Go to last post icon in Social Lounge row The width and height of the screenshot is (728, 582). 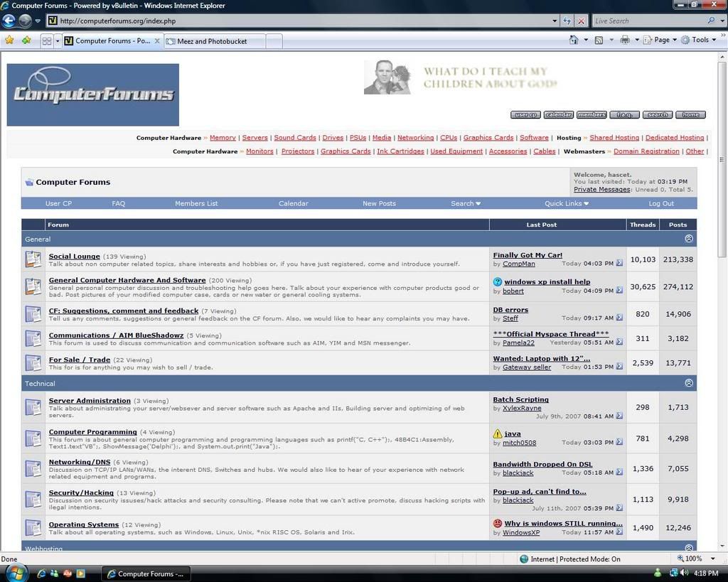619,263
